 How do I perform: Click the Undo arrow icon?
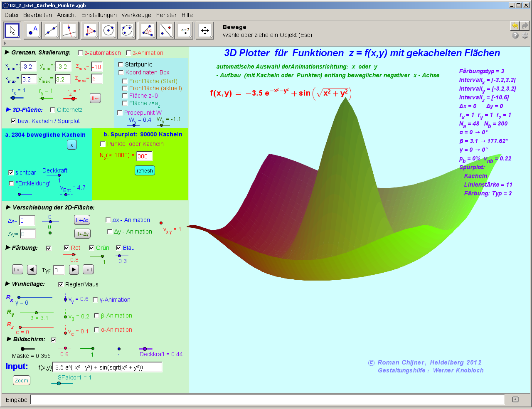pos(515,26)
